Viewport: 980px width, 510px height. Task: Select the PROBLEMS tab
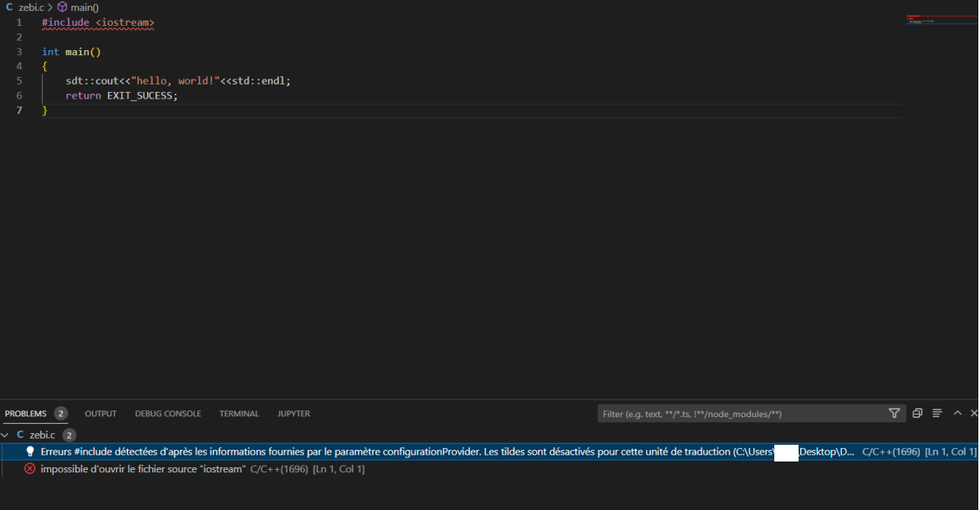coord(26,414)
